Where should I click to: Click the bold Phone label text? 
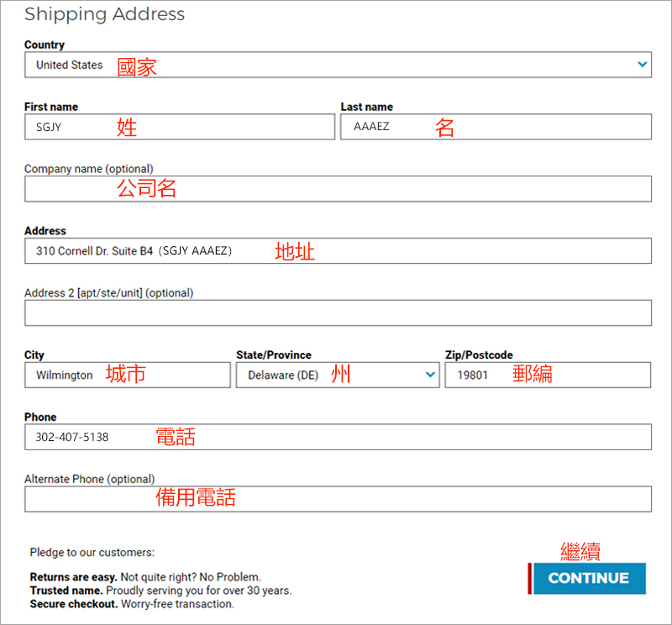coord(40,418)
